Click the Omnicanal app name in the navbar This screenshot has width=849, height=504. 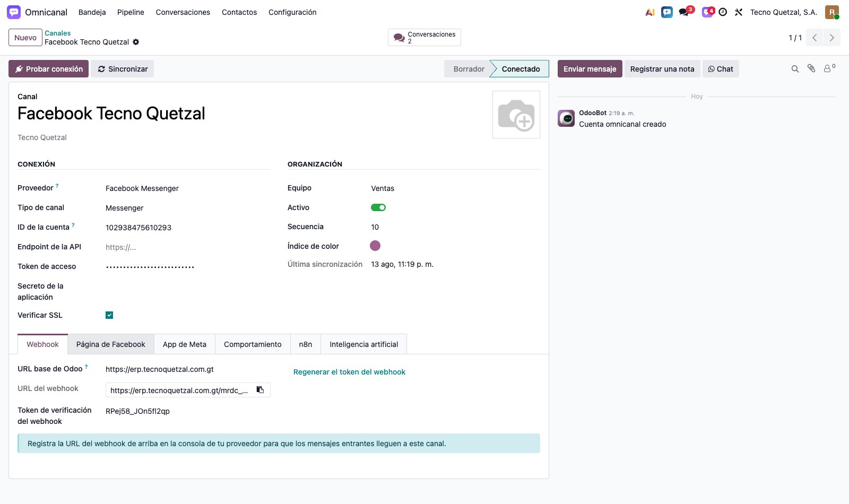(46, 12)
